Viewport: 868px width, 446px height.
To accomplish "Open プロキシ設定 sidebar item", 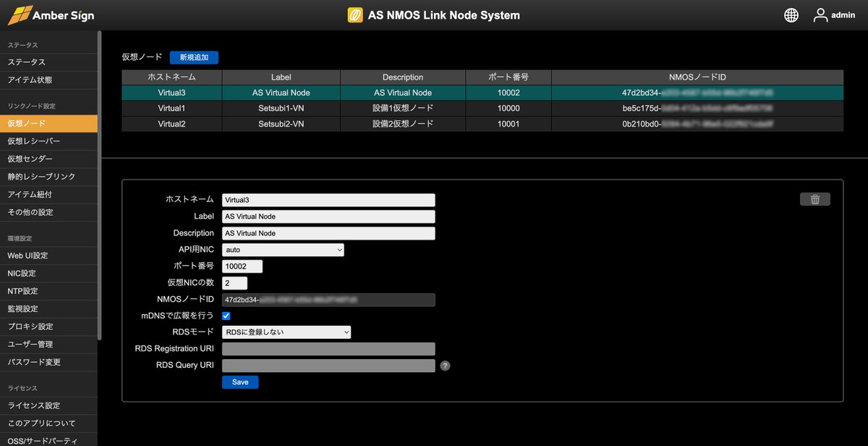I will [48, 327].
